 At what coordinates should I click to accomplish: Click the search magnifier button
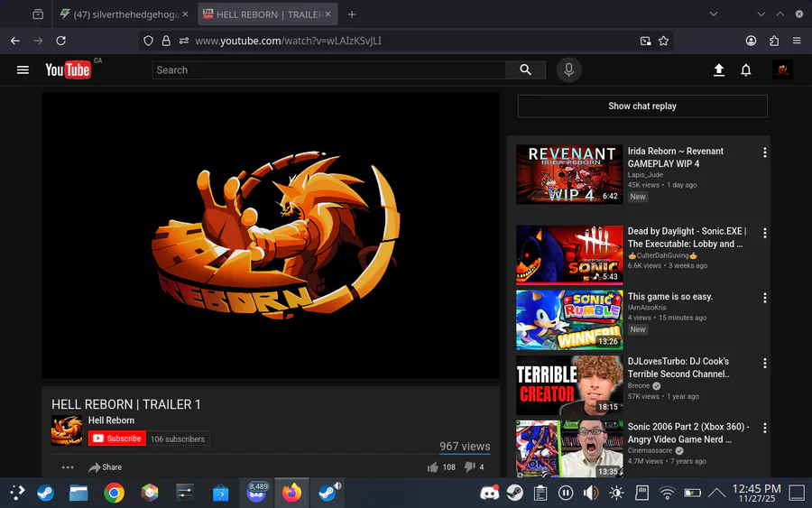[x=525, y=69]
